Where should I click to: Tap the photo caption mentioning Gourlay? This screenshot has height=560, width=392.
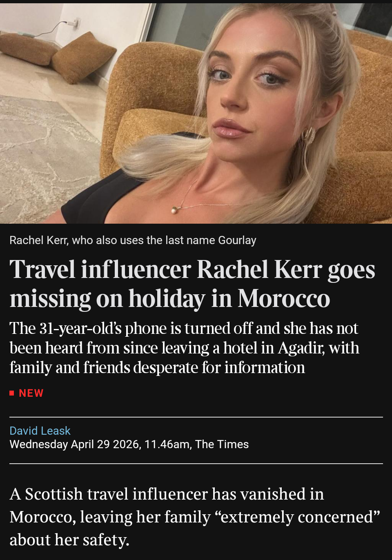pos(133,240)
